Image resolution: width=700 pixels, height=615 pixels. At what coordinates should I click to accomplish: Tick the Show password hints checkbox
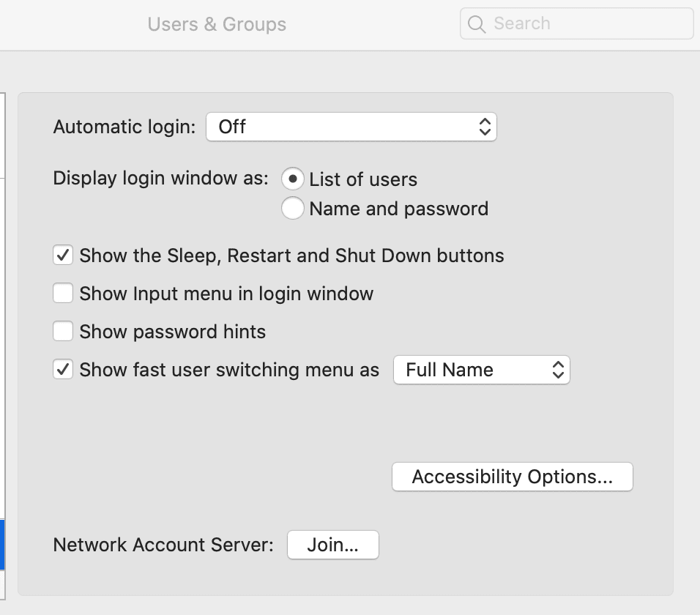click(x=64, y=332)
